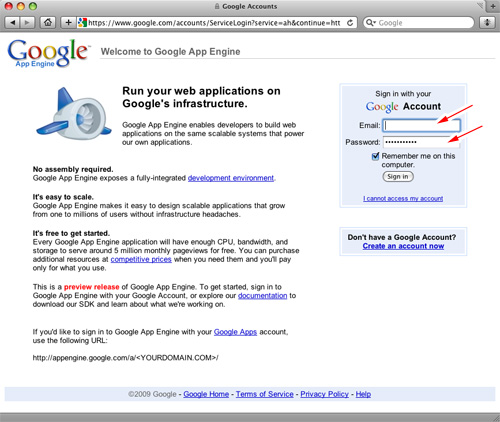
Task: Open search magnifier dropdown in toolbar
Action: click(x=371, y=23)
